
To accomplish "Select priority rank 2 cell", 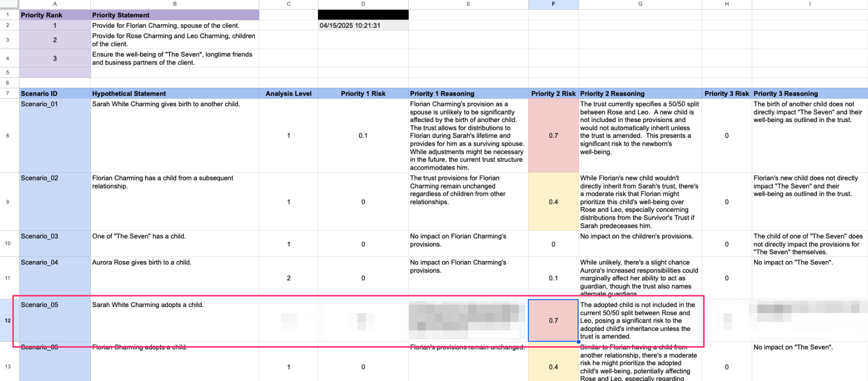I will [x=55, y=40].
